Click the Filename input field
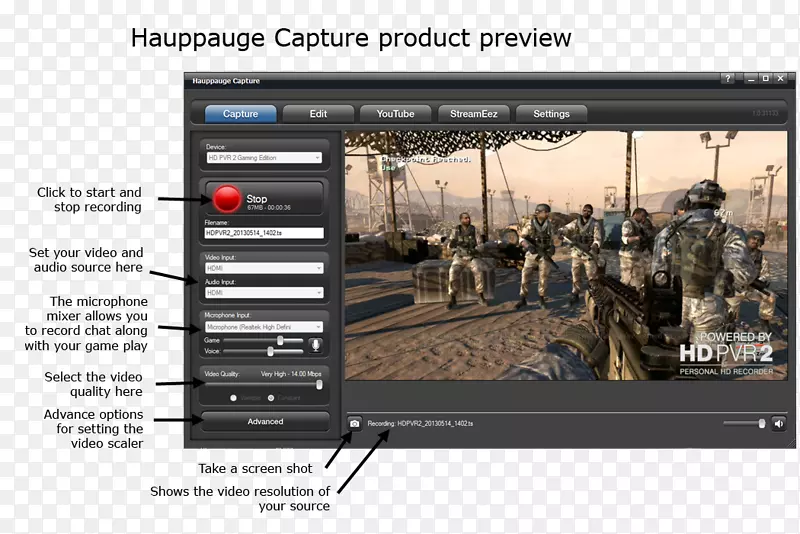This screenshot has width=800, height=534. tap(264, 233)
